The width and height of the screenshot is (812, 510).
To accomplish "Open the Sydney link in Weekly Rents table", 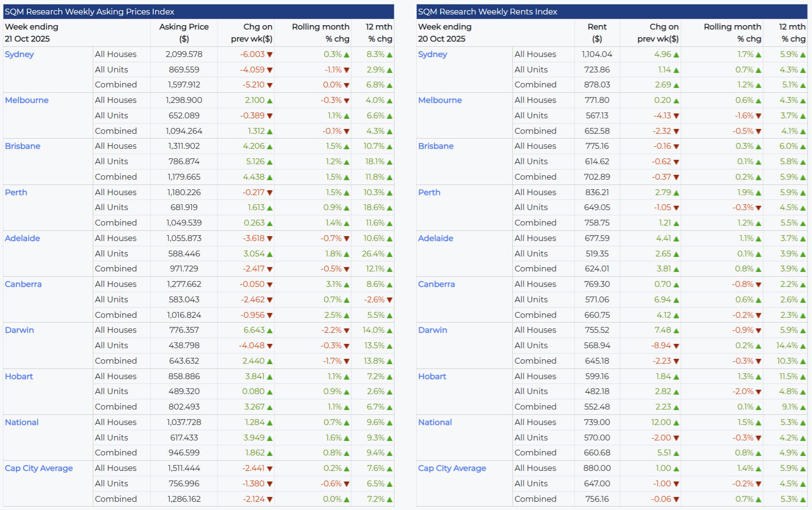I will coord(433,55).
